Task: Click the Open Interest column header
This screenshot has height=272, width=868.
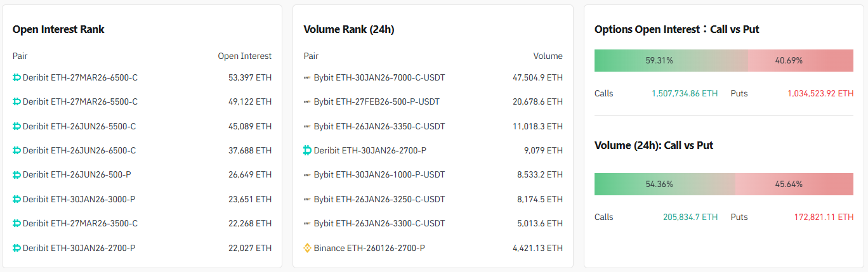Action: 244,56
